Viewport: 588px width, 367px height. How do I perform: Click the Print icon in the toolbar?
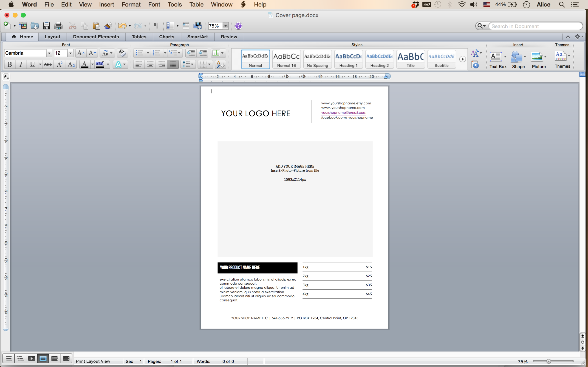[58, 26]
